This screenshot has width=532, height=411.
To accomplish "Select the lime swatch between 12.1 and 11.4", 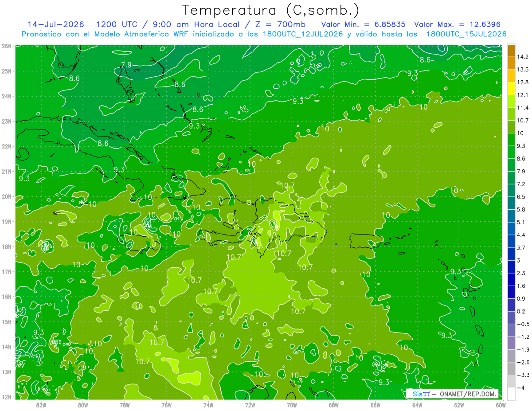I will tap(511, 101).
